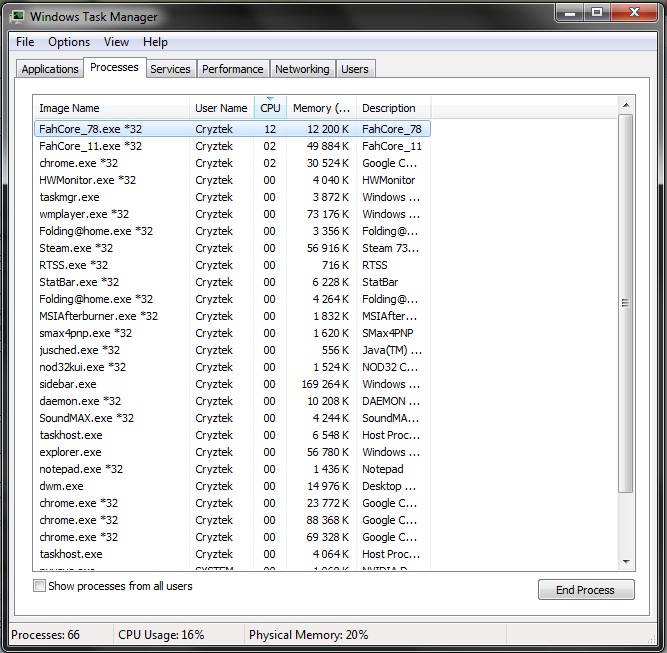Select the RTSS.exe *32 process
This screenshot has width=667, height=653.
tap(232, 265)
